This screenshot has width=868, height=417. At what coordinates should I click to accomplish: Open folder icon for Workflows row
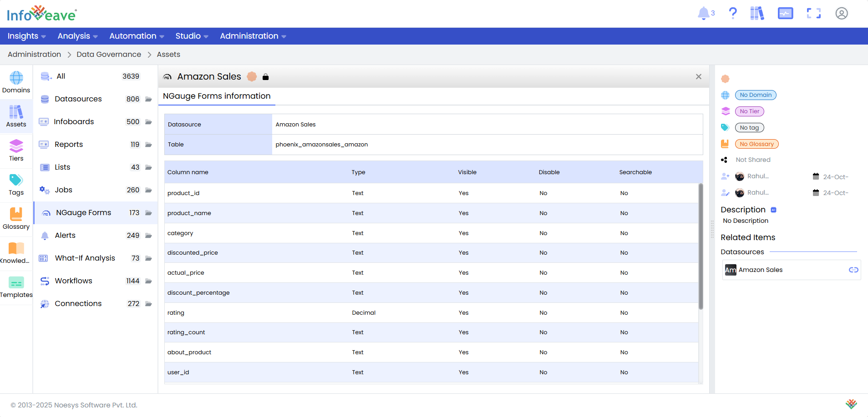(x=148, y=281)
